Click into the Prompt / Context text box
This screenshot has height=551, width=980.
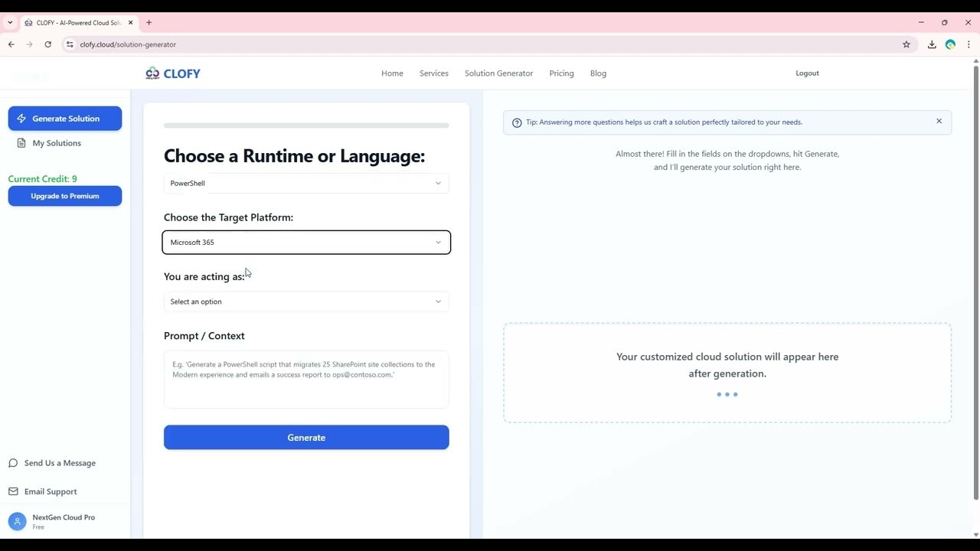click(306, 380)
